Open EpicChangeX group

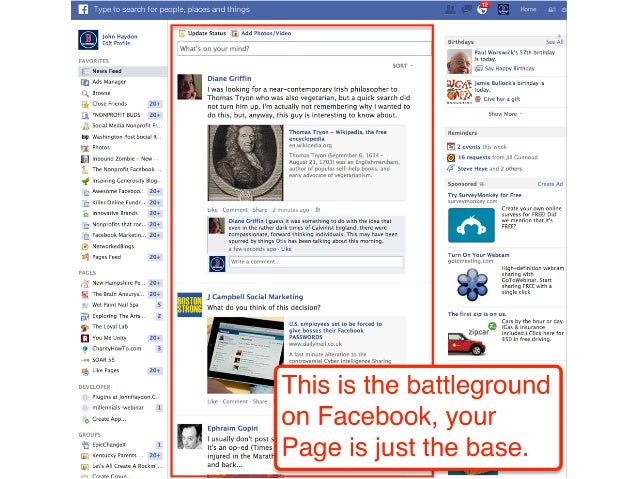[109, 445]
